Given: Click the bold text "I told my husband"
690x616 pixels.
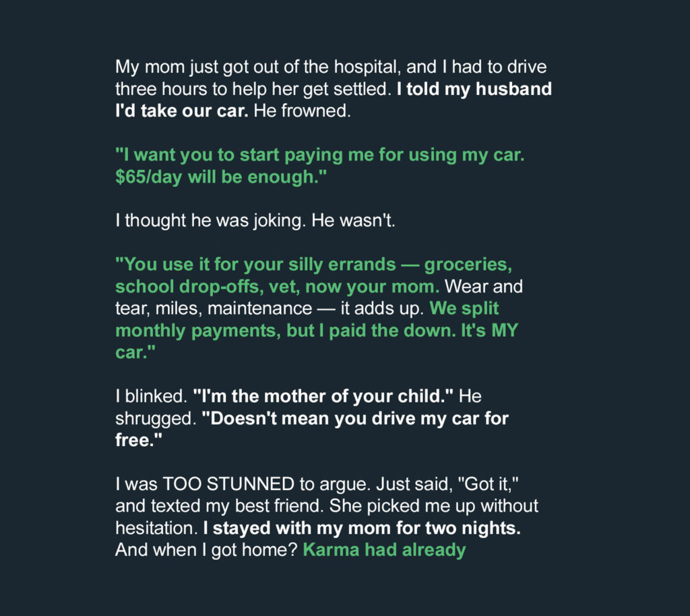Looking at the screenshot, I should 474,89.
